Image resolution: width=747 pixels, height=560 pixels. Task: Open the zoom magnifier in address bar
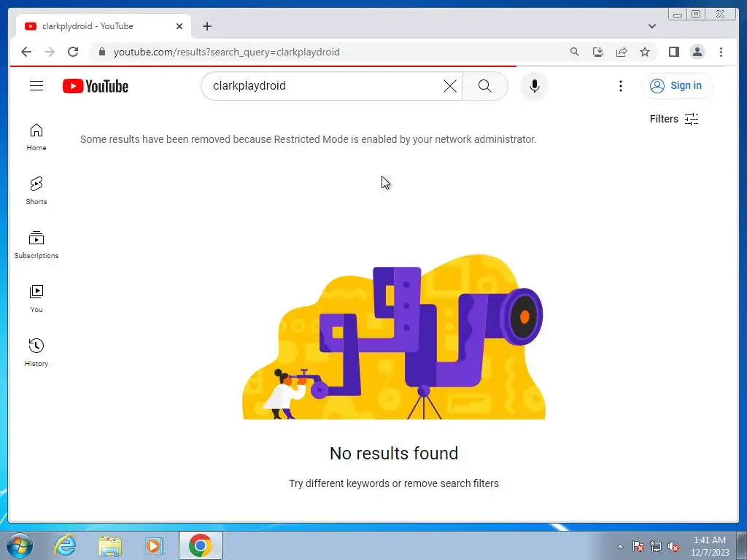point(575,52)
